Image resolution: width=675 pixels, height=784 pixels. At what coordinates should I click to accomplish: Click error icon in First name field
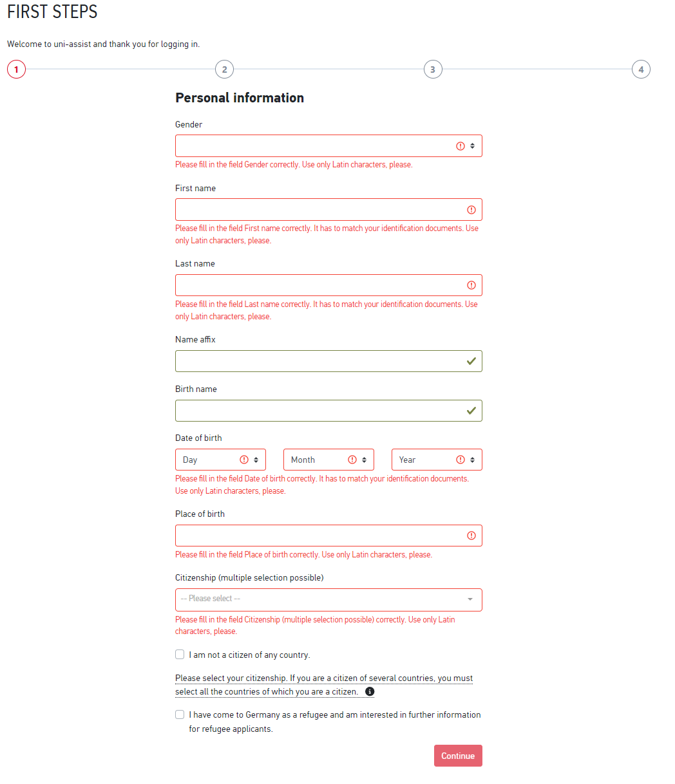471,210
